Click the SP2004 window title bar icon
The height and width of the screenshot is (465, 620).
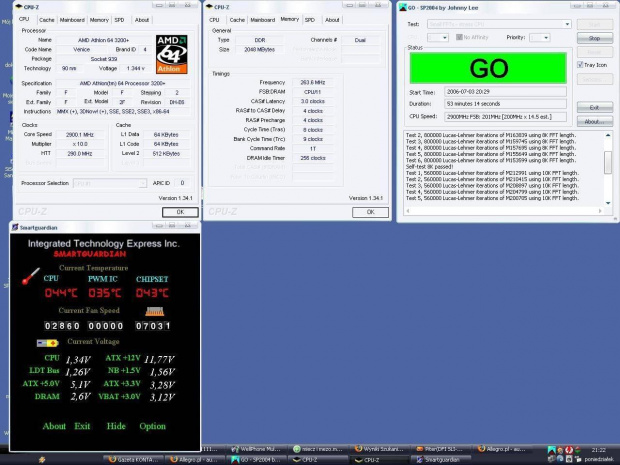(402, 7)
